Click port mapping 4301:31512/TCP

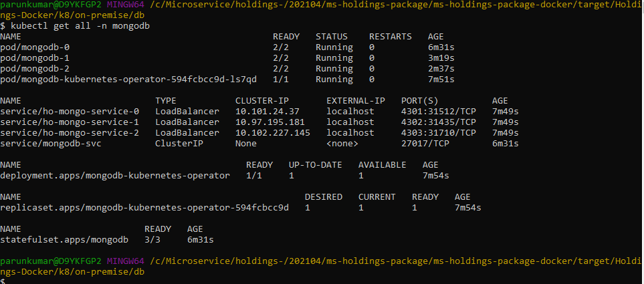439,112
